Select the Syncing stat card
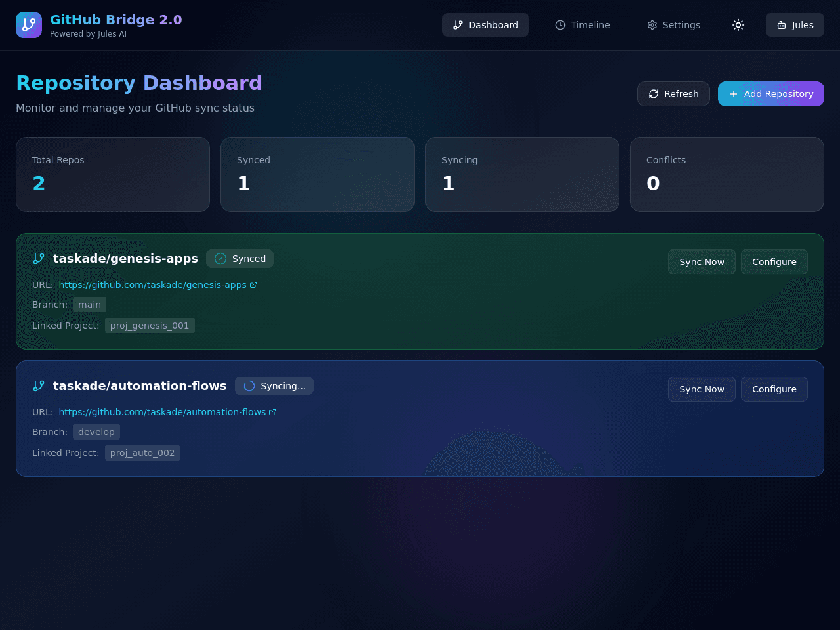The image size is (840, 630). click(522, 175)
